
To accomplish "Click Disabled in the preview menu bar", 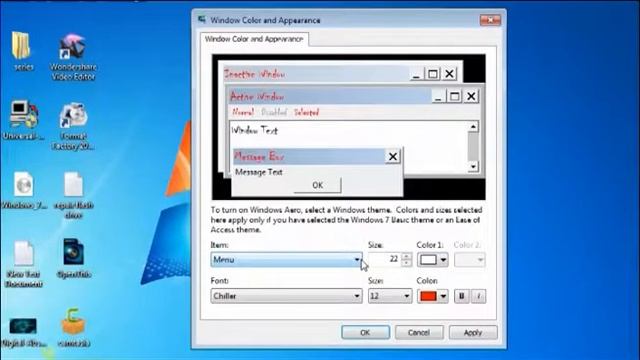I will 274,112.
